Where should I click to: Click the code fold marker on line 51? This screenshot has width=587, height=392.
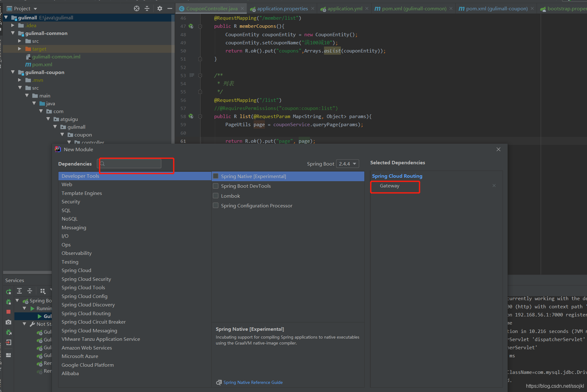200,59
